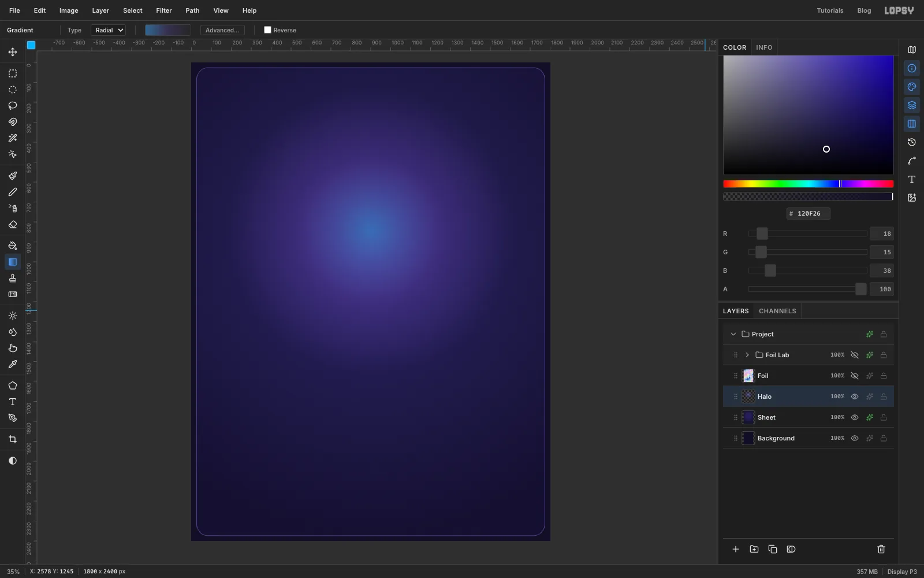Screen dimensions: 924x578
Task: Delete layer with trash icon
Action: pos(881,549)
